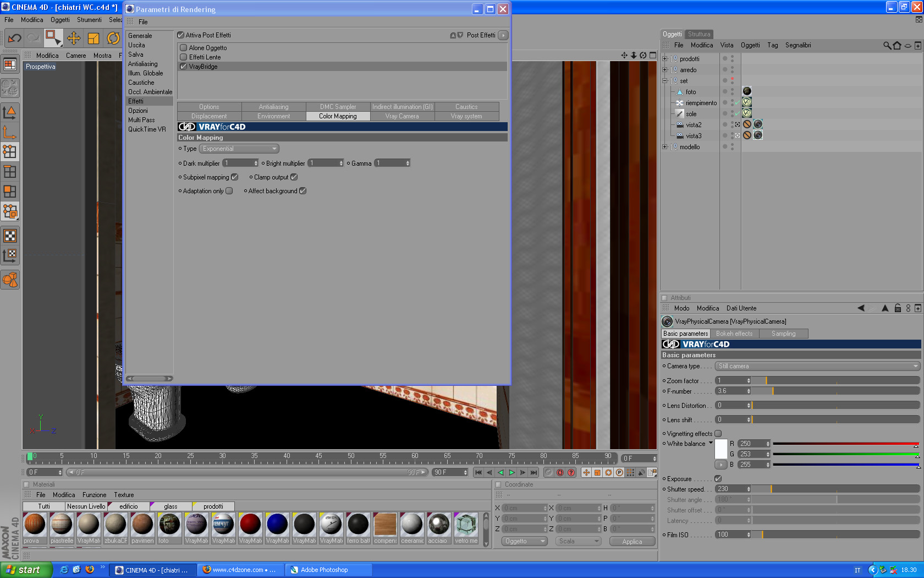The image size is (924, 578).
Task: Click the orange animation mode icon in left palette
Action: [x=10, y=280]
